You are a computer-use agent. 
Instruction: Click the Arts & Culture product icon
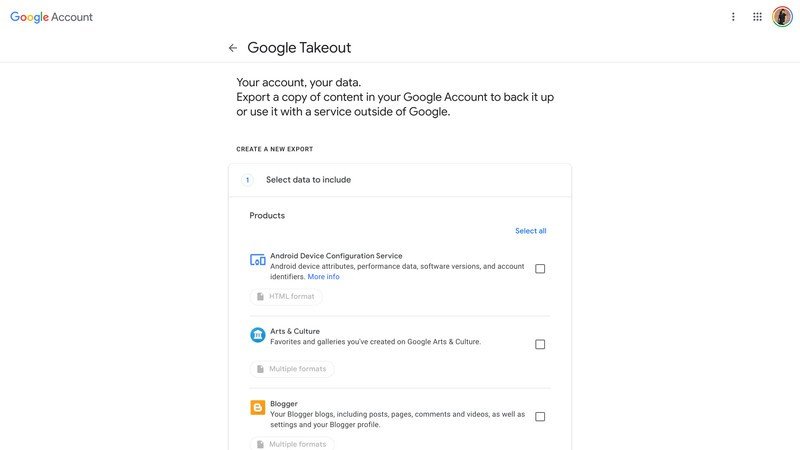tap(258, 335)
